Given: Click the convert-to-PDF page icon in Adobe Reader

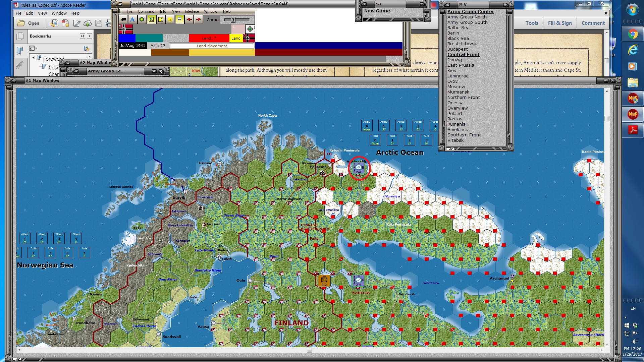Looking at the screenshot, I should tap(54, 23).
